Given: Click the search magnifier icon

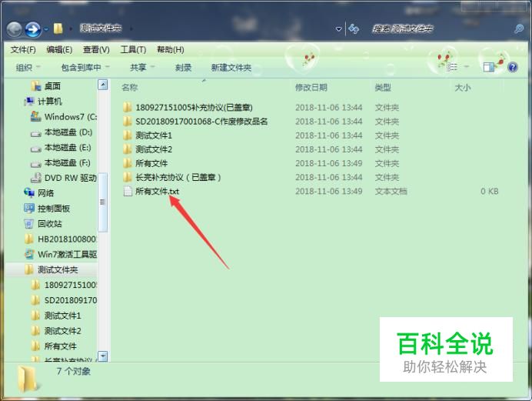Looking at the screenshot, I should 519,28.
